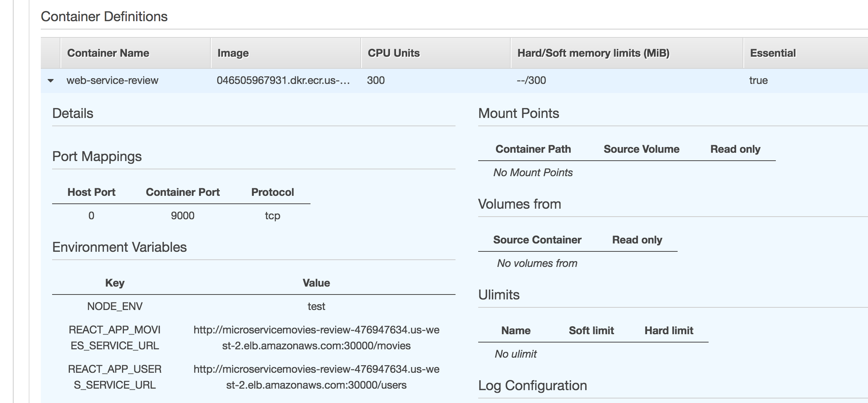Click the Port Mappings section heading
Image resolution: width=868 pixels, height=403 pixels.
pyautogui.click(x=97, y=156)
